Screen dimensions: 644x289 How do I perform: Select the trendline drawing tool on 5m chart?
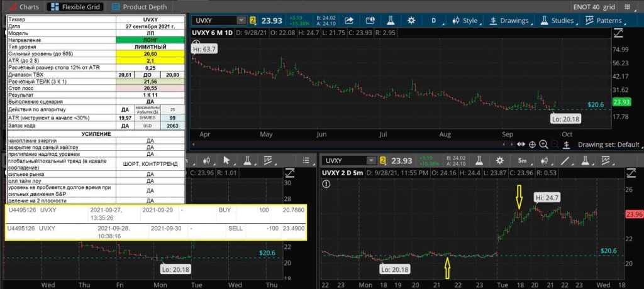(565, 160)
